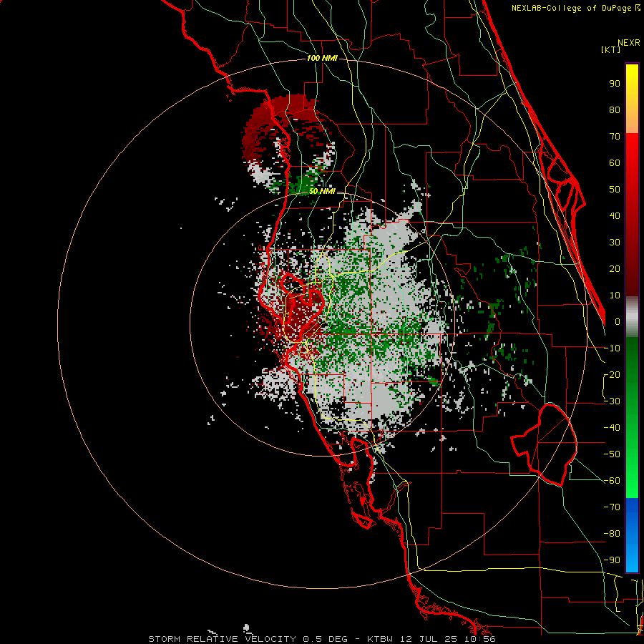Click the "50" value on the velocity scale
Screen dimensions: 644x644
615,190
